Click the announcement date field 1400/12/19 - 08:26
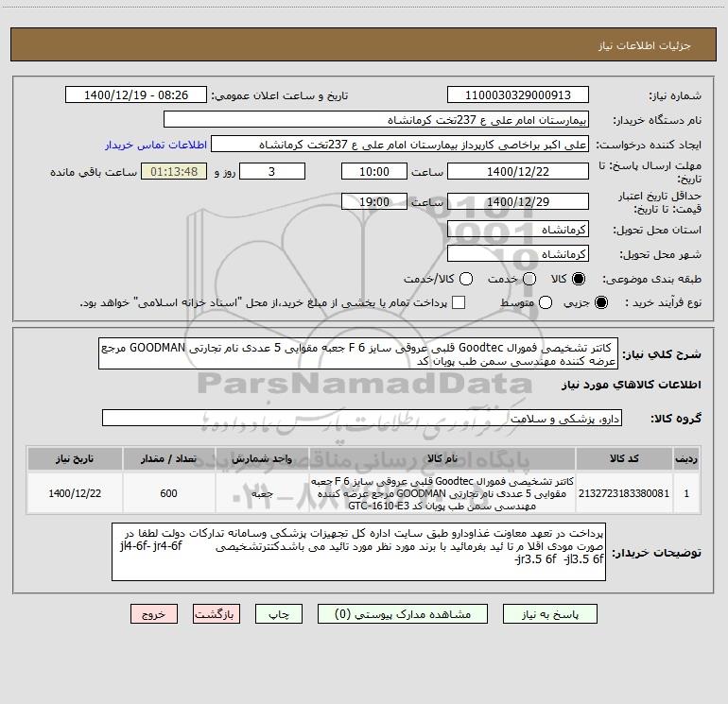The image size is (728, 704). pyautogui.click(x=136, y=95)
